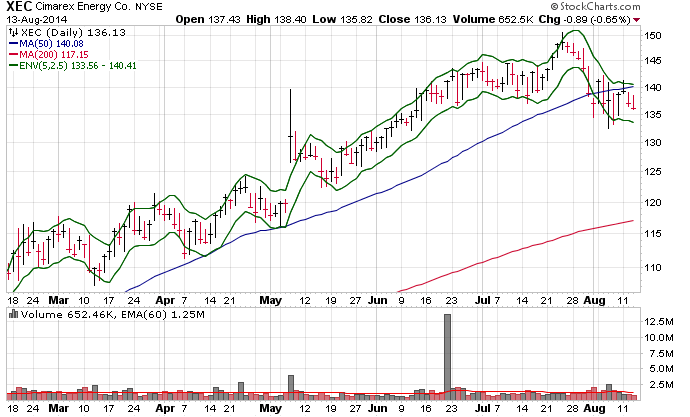Click the 5.0M volume axis label
690x417 pixels.
[661, 369]
